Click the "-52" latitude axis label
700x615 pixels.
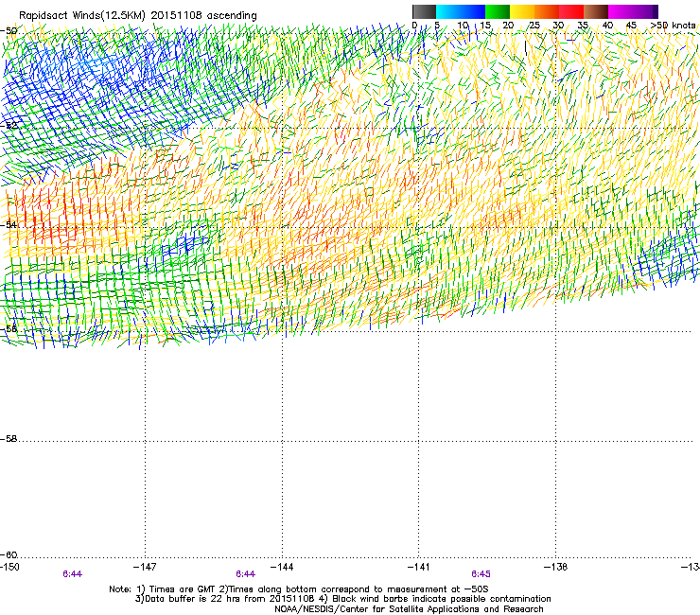(9, 126)
